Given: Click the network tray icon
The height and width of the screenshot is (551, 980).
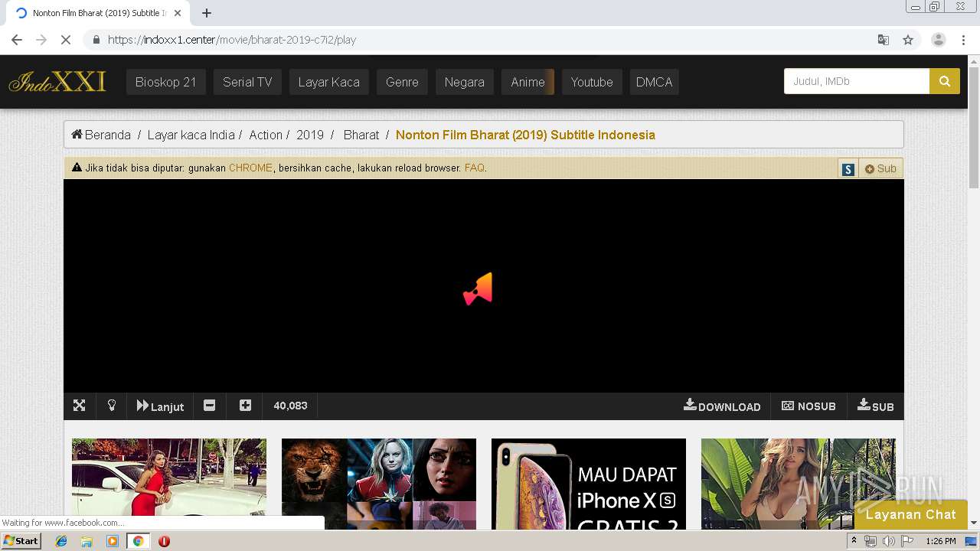Looking at the screenshot, I should (871, 541).
